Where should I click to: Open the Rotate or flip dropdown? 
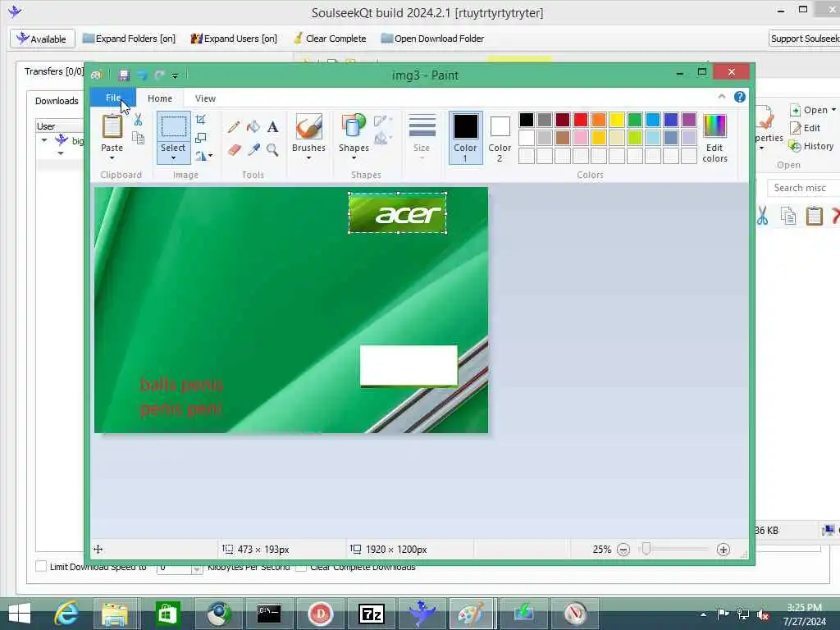pos(203,156)
